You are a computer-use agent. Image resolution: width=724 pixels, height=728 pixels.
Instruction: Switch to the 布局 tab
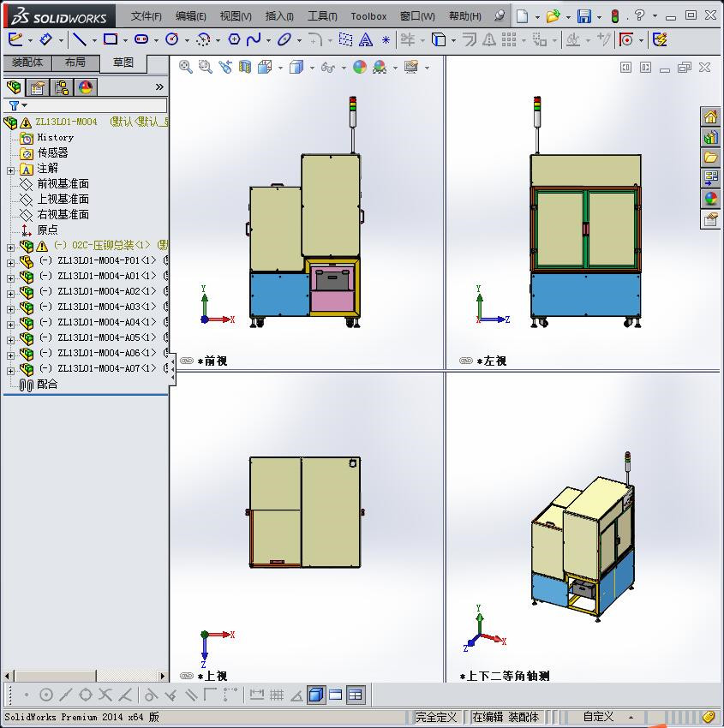[75, 63]
